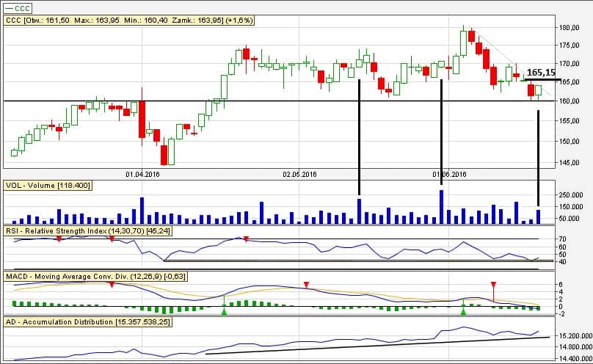Click rightmost red sell marker in MACD panel
593x364 pixels.
pyautogui.click(x=494, y=284)
